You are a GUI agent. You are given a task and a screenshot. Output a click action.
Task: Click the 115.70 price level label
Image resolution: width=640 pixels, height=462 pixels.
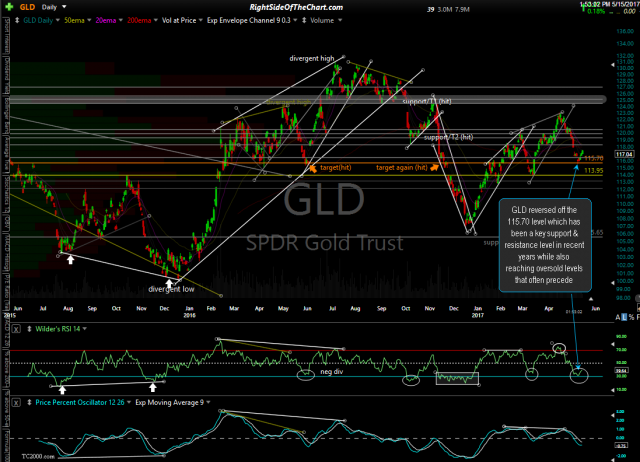coord(593,158)
